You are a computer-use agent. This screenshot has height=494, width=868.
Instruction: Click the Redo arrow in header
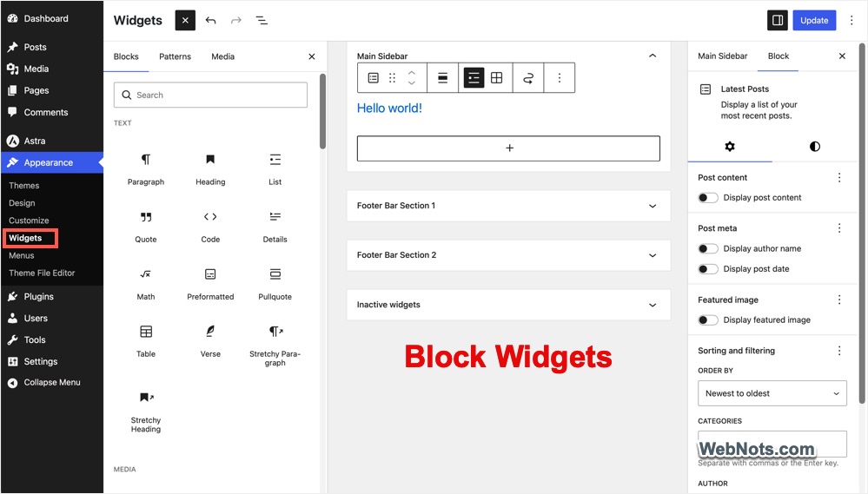coord(236,21)
